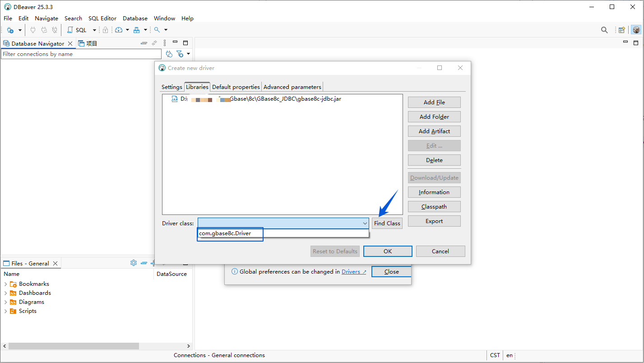
Task: Click the Classpath button
Action: (x=434, y=207)
